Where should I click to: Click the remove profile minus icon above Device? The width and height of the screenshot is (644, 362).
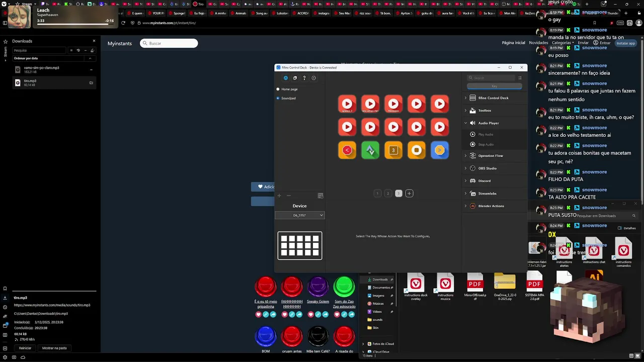coord(288,196)
